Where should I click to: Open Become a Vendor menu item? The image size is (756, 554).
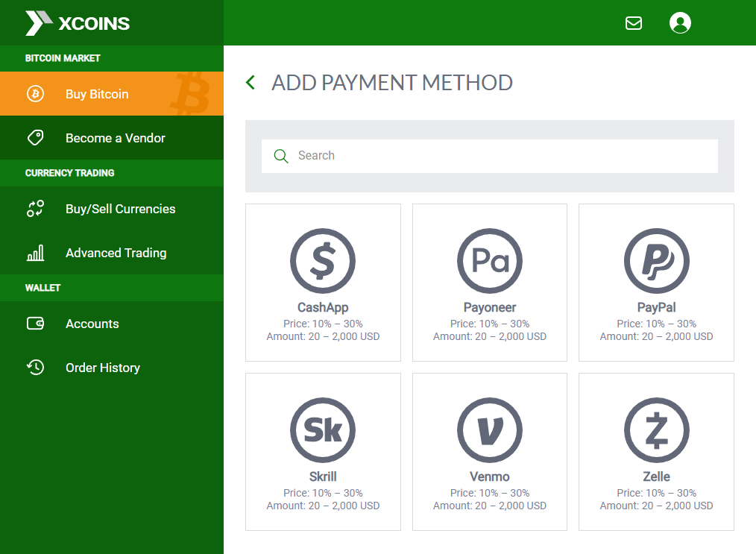tap(112, 137)
